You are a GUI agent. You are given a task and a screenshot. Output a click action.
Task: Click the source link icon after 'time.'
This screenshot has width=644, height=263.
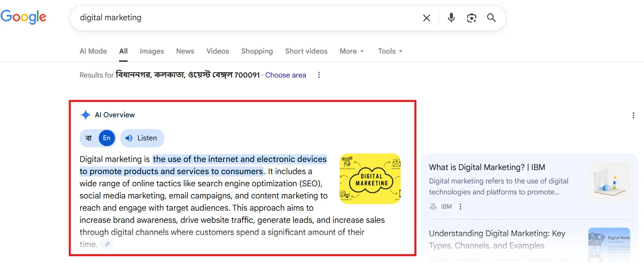click(107, 244)
